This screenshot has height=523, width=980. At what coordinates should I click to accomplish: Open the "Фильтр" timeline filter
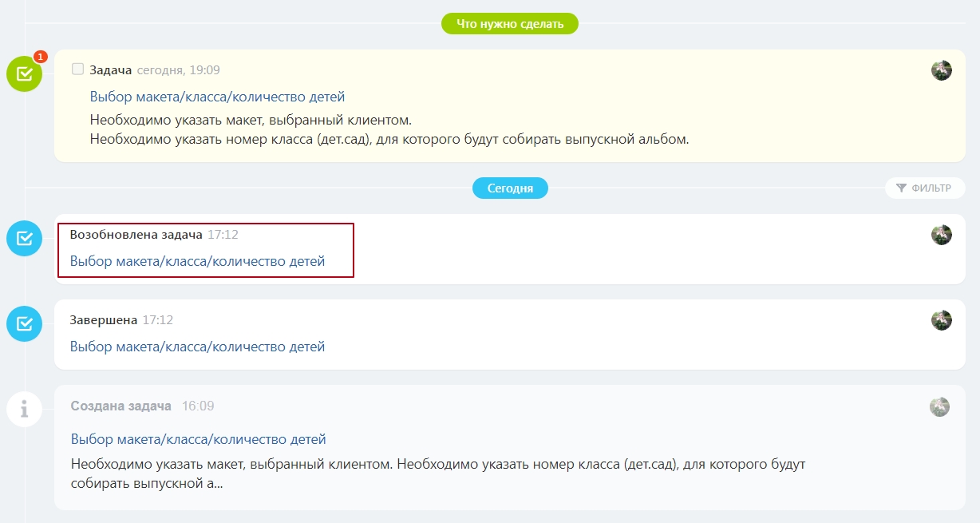pos(924,188)
